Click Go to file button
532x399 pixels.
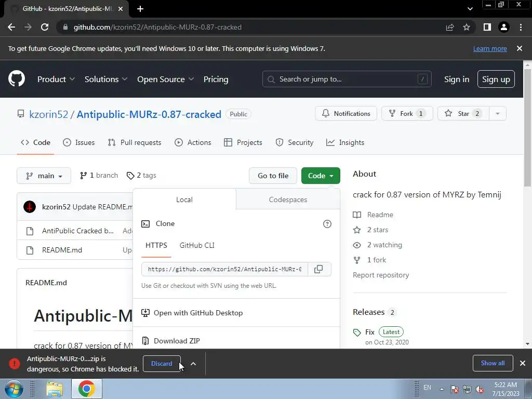(x=273, y=176)
